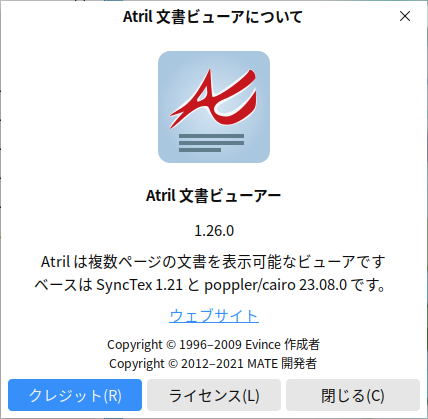
Task: Click the heading Atril 文書ビューアー
Action: point(214,196)
